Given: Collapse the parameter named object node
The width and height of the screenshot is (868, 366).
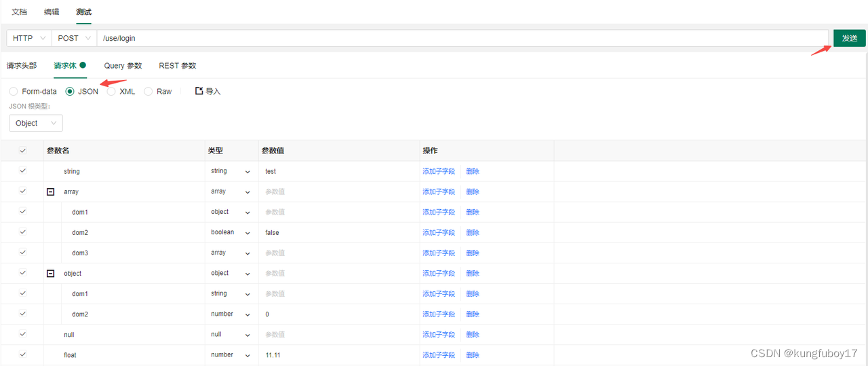Looking at the screenshot, I should (x=50, y=273).
